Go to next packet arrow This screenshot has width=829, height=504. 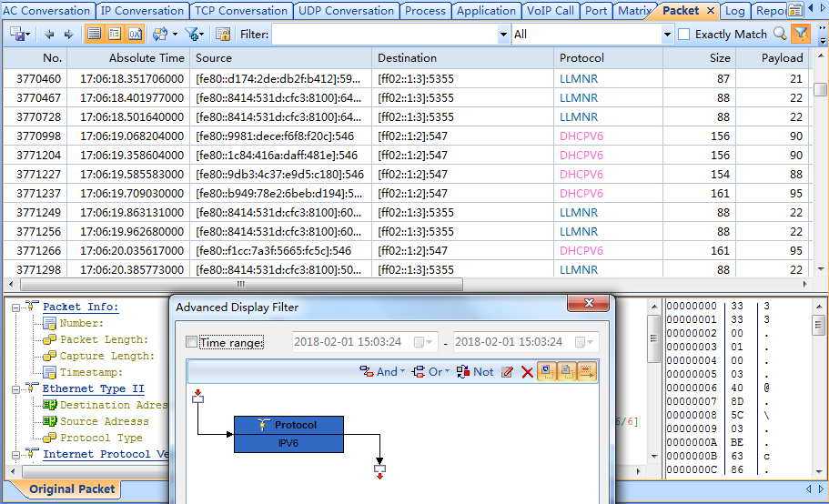click(x=69, y=35)
